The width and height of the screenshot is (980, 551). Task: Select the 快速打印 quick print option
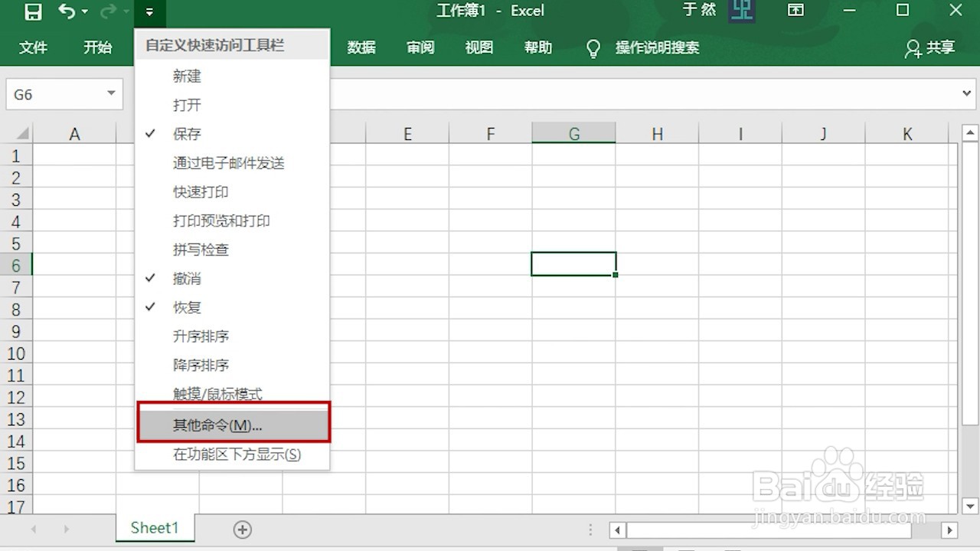click(x=200, y=192)
